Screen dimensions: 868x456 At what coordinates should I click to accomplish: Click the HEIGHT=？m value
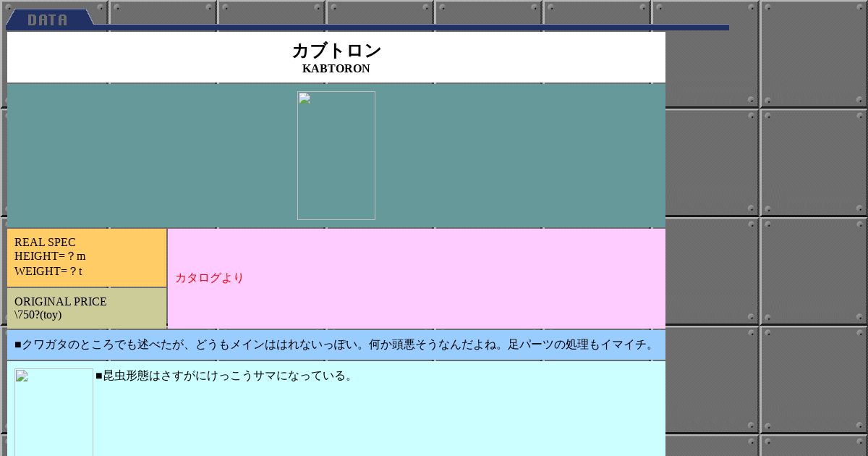[x=50, y=256]
